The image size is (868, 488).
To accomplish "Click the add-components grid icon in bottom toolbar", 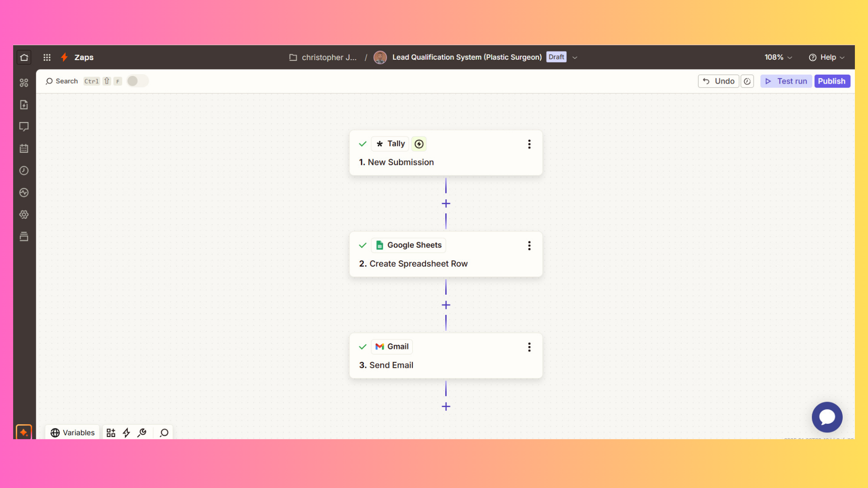I will coord(111,433).
